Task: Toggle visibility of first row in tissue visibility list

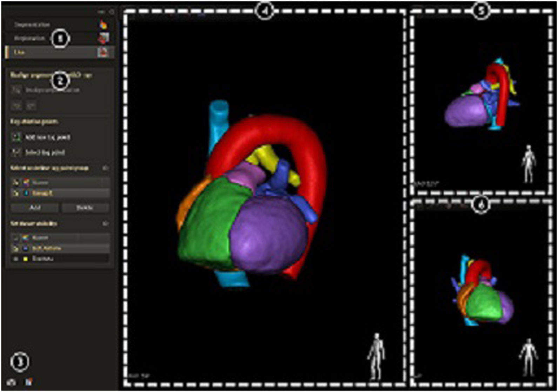Action: tap(16, 238)
